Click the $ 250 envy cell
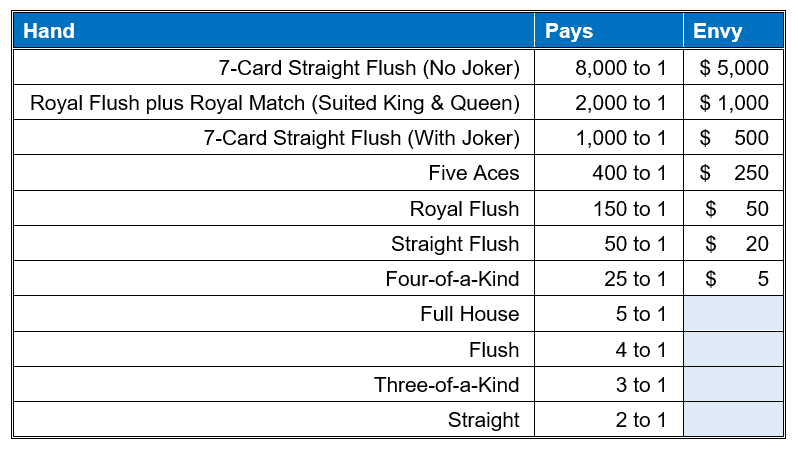Image resolution: width=798 pixels, height=451 pixels. (x=734, y=173)
